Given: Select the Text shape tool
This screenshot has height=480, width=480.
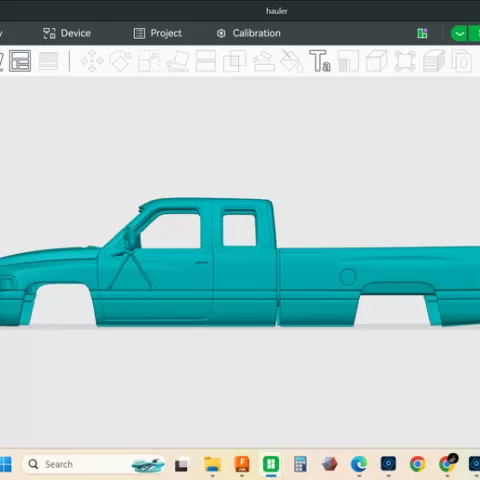Looking at the screenshot, I should coord(320,61).
